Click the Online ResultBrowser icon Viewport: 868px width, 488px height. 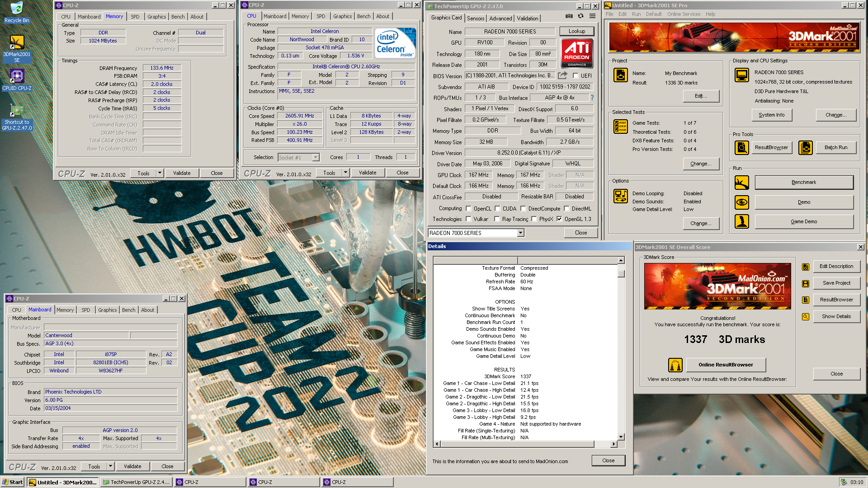pyautogui.click(x=675, y=365)
